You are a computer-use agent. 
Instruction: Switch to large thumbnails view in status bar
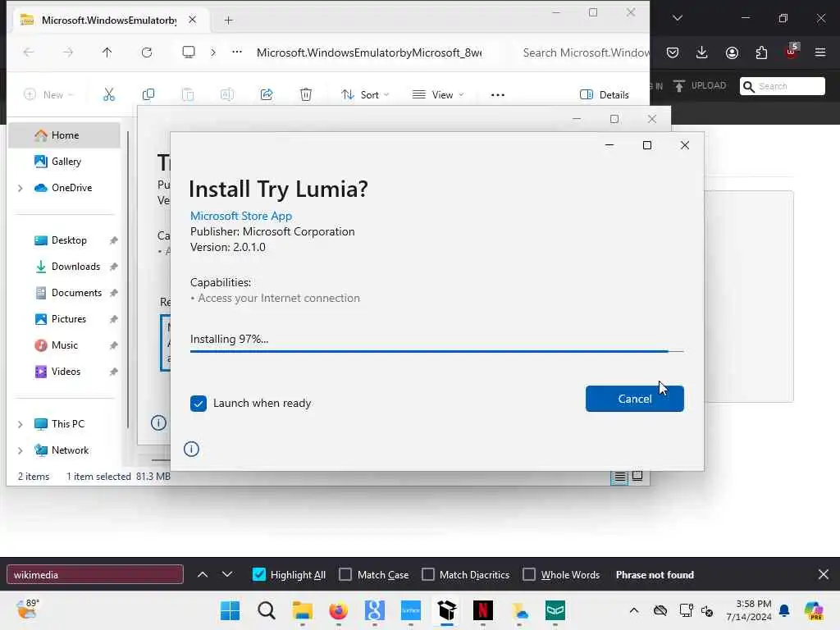point(637,476)
